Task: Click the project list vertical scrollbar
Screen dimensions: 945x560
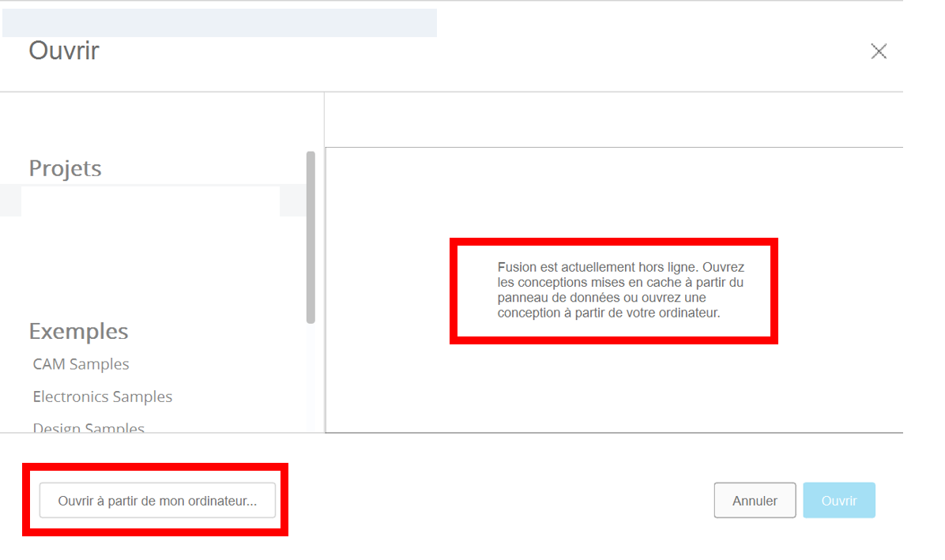Action: point(311,237)
